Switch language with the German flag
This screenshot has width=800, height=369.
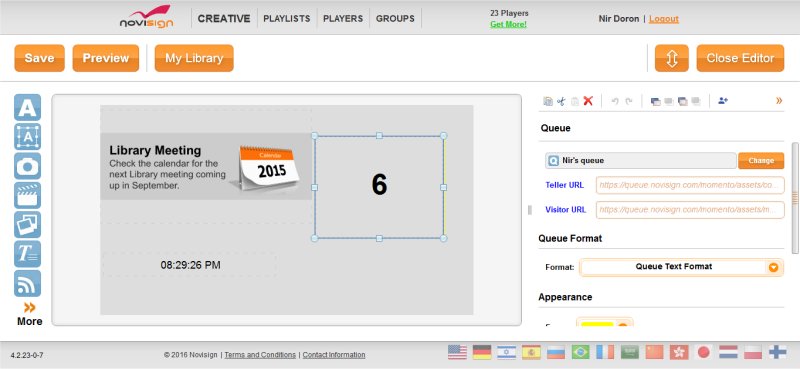tap(482, 352)
